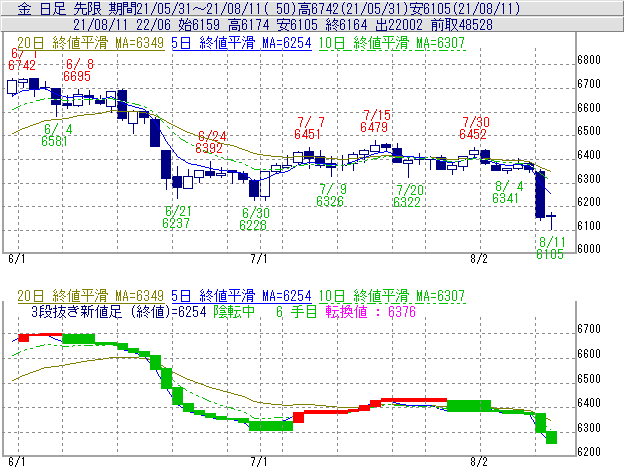Click the first red block at start of lower chart
This screenshot has height=475, width=624.
click(x=24, y=338)
